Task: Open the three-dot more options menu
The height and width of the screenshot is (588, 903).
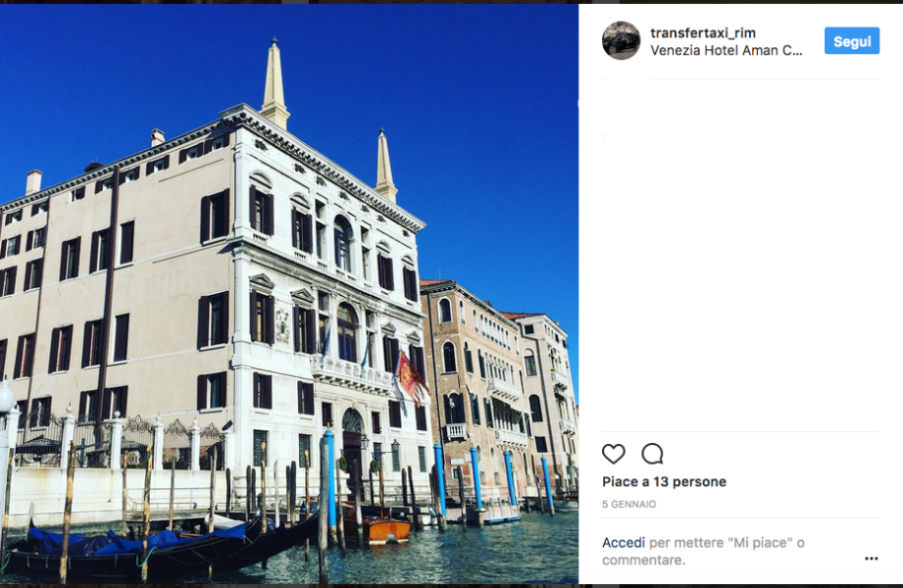Action: point(871,558)
